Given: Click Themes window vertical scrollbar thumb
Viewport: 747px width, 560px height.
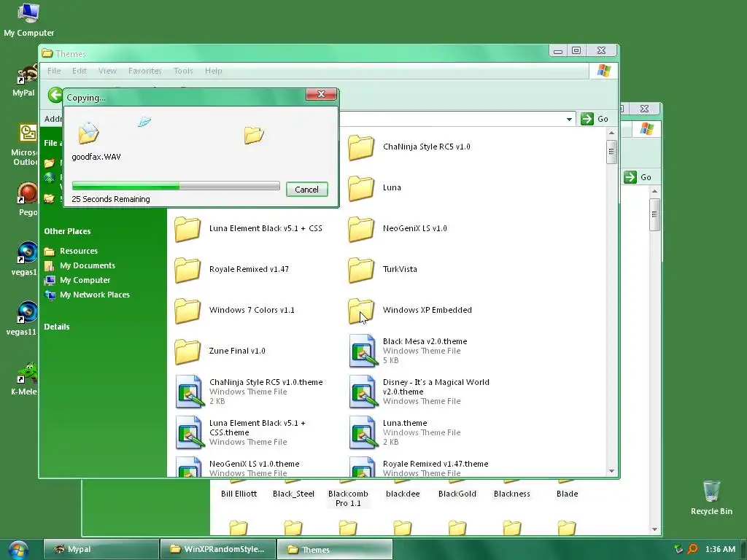Looking at the screenshot, I should point(612,152).
